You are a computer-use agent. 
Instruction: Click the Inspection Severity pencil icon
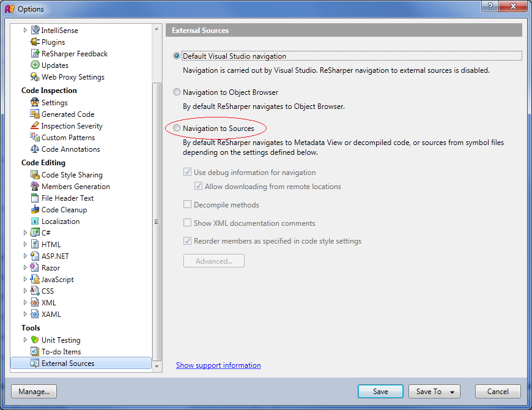35,125
